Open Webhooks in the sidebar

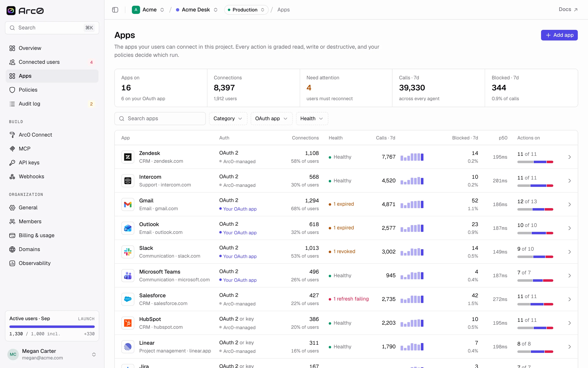pyautogui.click(x=52, y=176)
